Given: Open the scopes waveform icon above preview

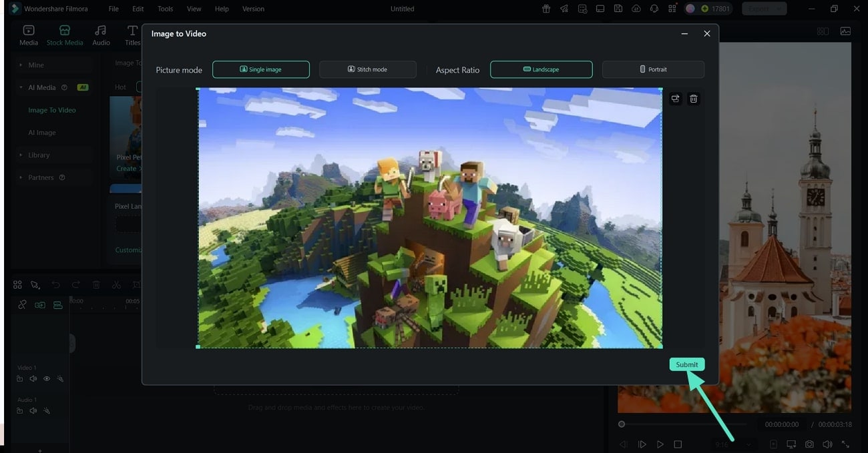Looking at the screenshot, I should point(845,31).
